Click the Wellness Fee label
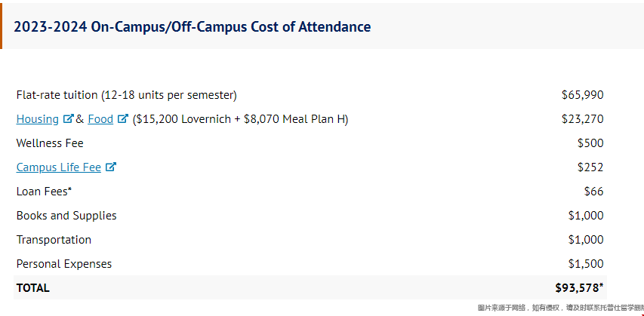Viewport: 644px width, 316px height. [50, 143]
